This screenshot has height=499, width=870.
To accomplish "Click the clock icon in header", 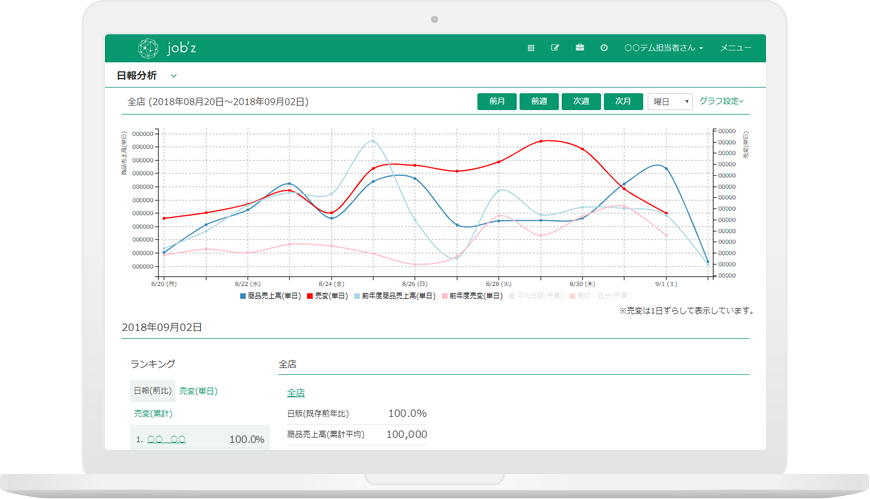I will 604,48.
